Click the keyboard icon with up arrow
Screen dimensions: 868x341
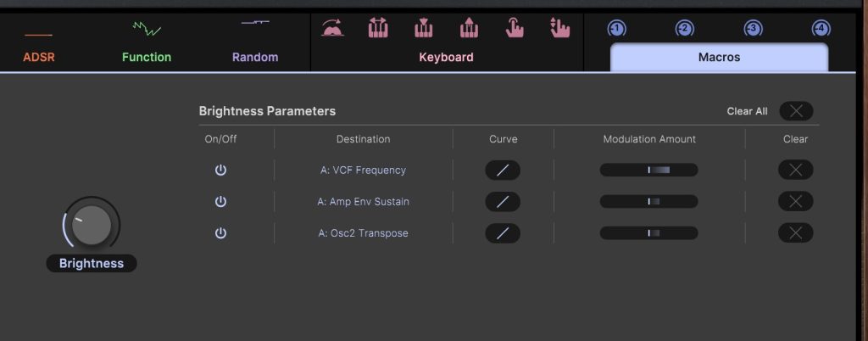469,28
